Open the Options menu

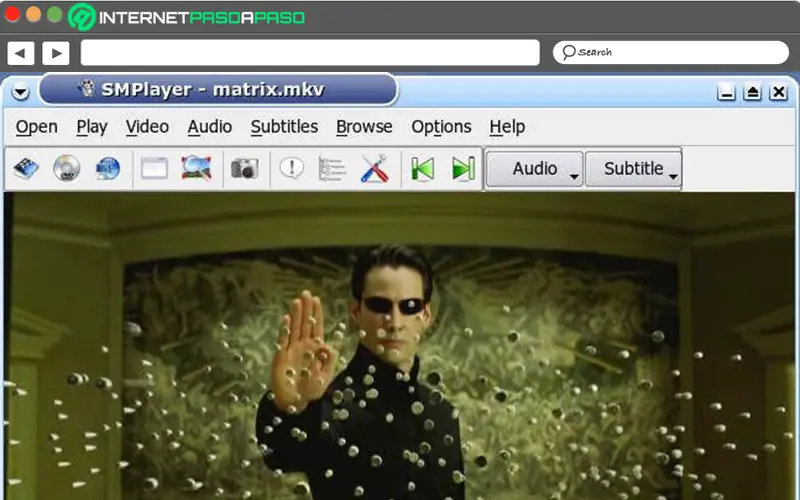[441, 127]
